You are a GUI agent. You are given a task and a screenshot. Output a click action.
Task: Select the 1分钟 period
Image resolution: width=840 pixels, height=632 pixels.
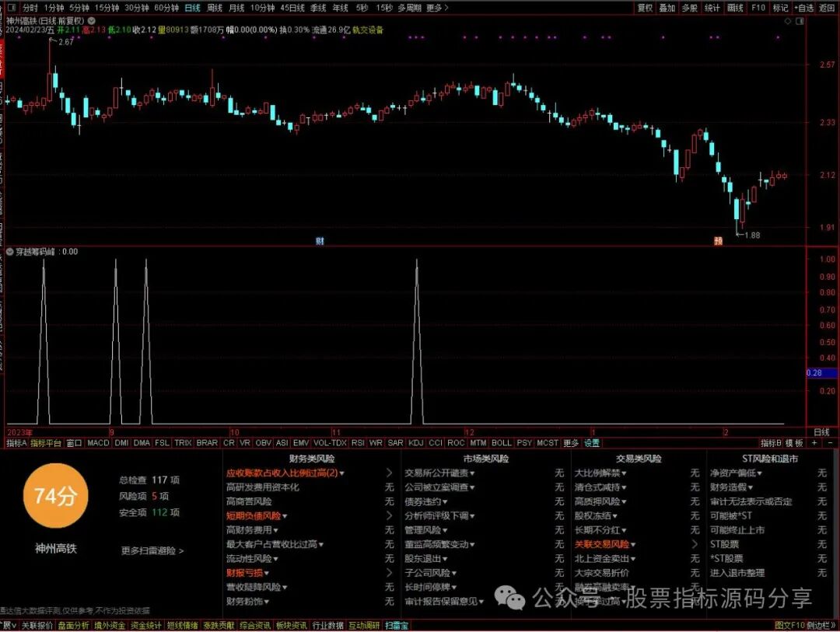[x=54, y=8]
